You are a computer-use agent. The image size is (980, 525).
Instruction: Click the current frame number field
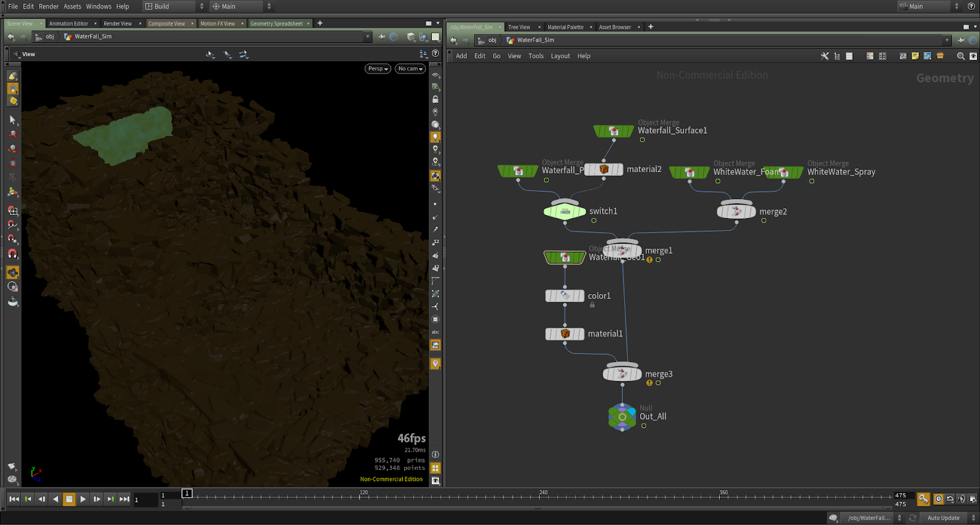point(146,500)
